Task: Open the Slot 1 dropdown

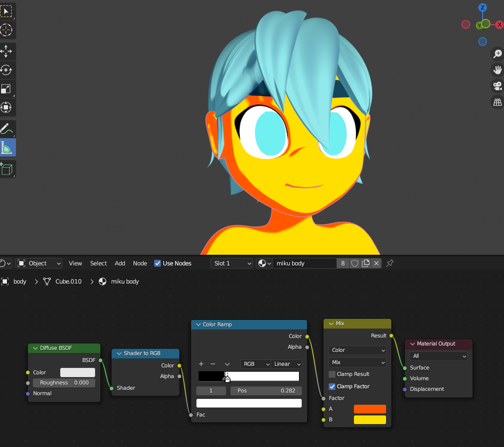Action: [231, 263]
